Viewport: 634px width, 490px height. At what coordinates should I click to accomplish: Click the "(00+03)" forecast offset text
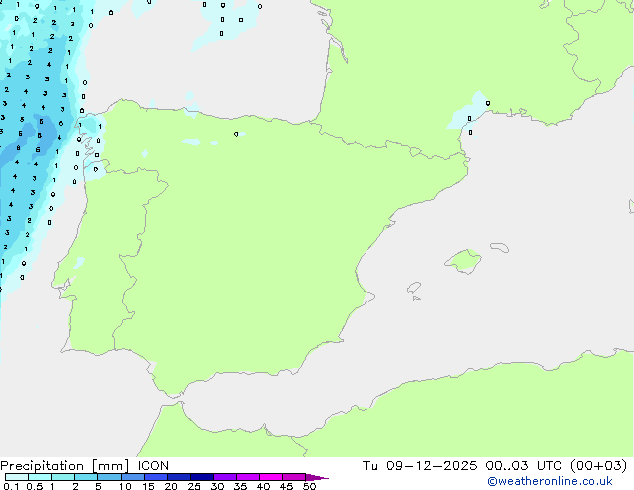tap(598, 466)
